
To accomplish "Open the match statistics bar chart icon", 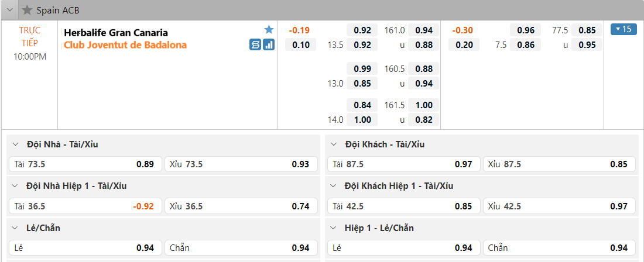I will point(269,44).
